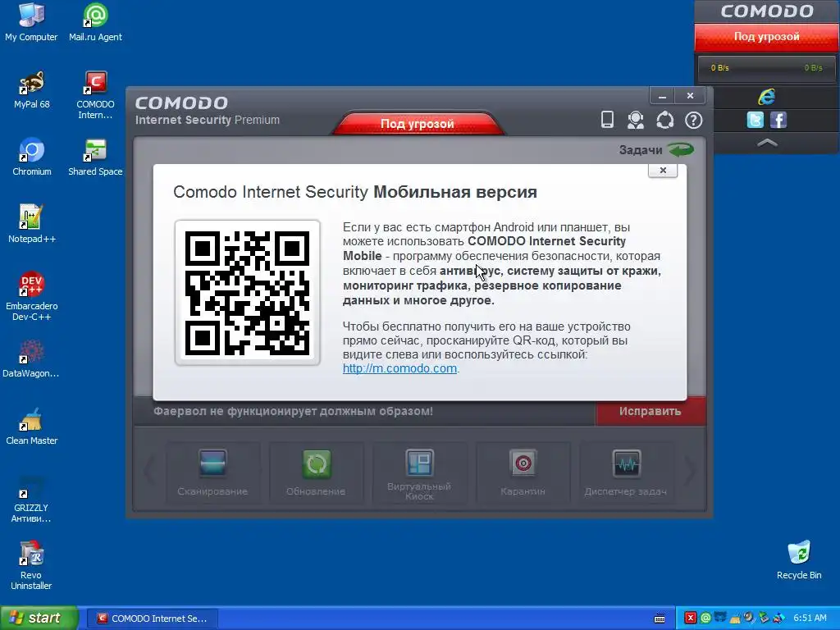Click the Clean Master broom tray icon
The image size is (840, 630).
pos(735,619)
